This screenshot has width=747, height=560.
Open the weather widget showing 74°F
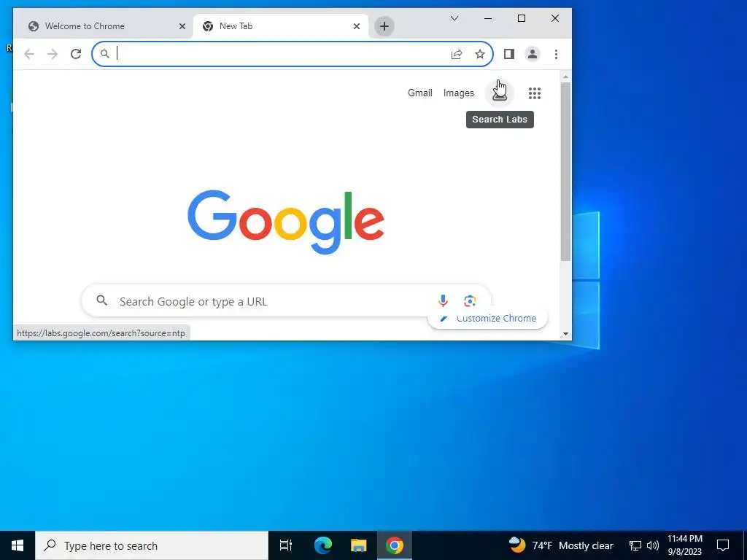[561, 545]
